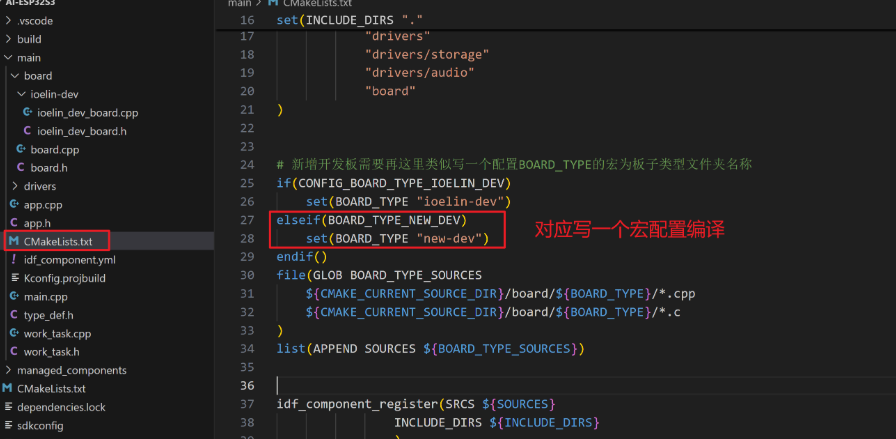Open work_task.cpp file
This screenshot has width=896, height=439.
tap(57, 333)
